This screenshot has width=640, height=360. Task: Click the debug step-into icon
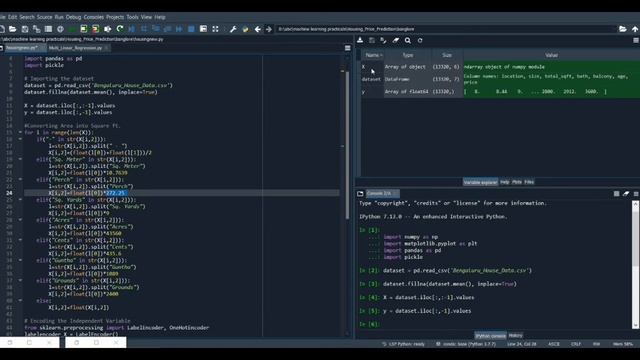156,29
